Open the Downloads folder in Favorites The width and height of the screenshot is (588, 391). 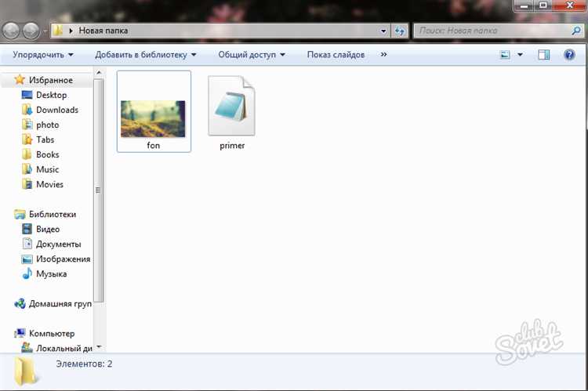coord(56,110)
